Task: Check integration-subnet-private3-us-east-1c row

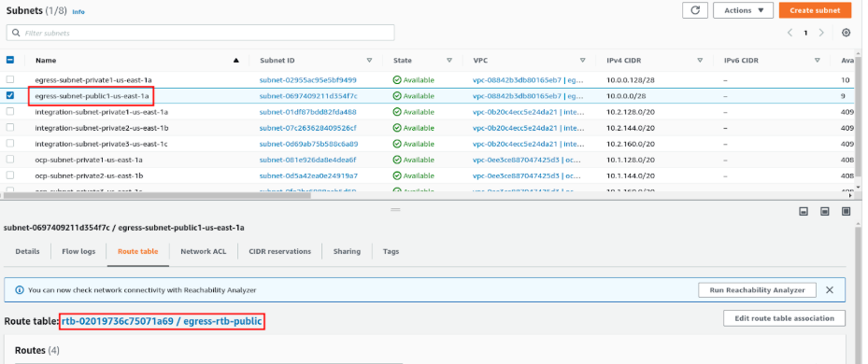Action: (10, 144)
